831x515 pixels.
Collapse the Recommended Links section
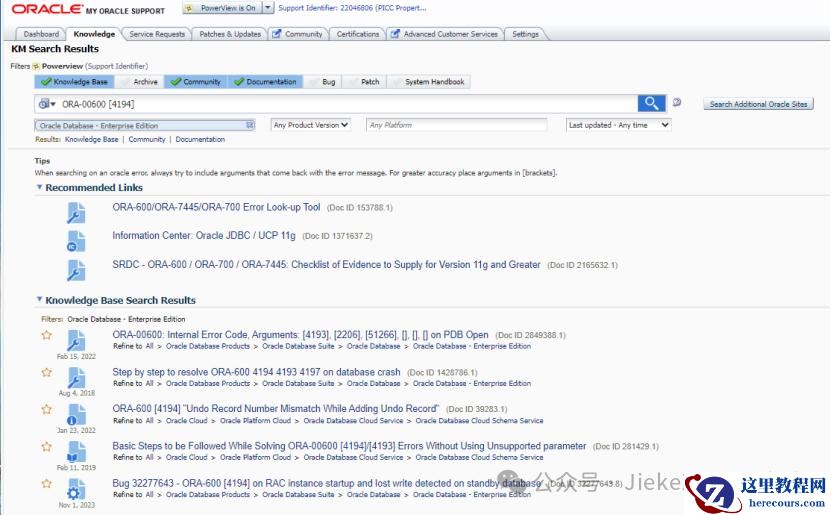pos(39,187)
